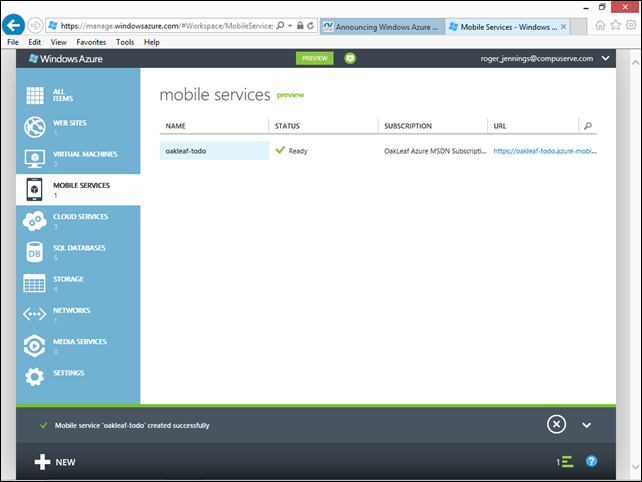The width and height of the screenshot is (642, 482).
Task: Dismiss notification with the circled X
Action: (556, 425)
